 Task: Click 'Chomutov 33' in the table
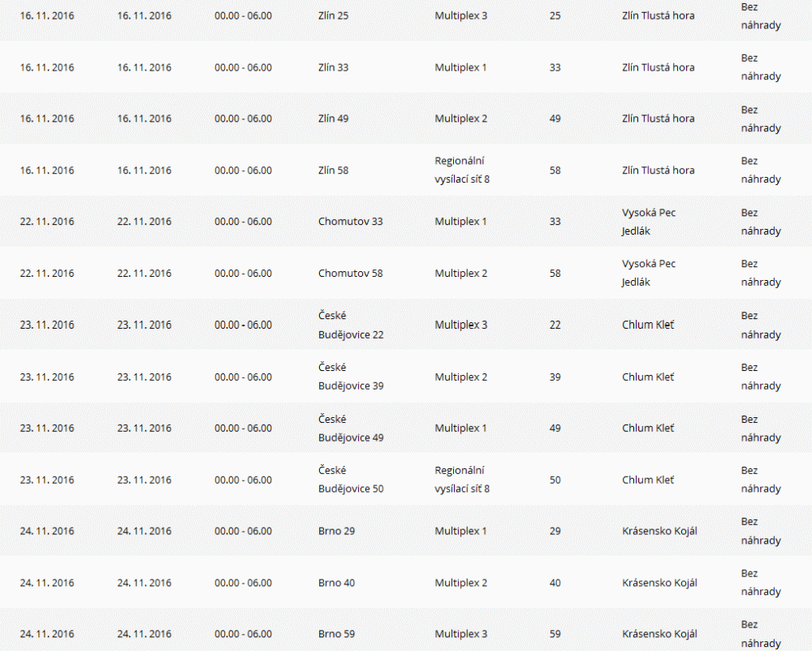click(x=351, y=222)
